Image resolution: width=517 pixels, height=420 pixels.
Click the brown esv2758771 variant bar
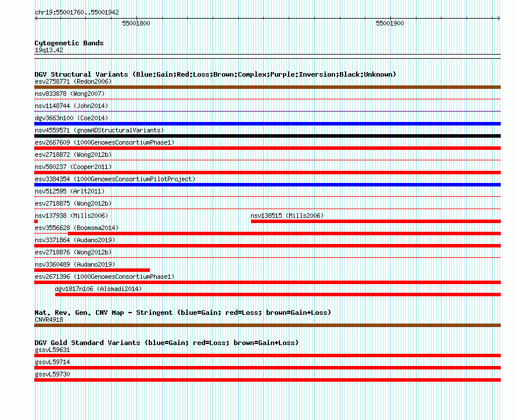[x=267, y=87]
